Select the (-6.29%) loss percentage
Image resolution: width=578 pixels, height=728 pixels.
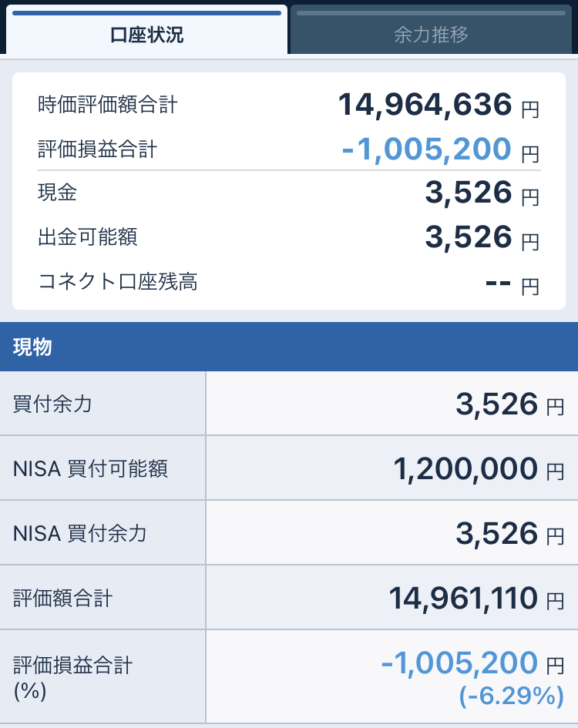(512, 696)
